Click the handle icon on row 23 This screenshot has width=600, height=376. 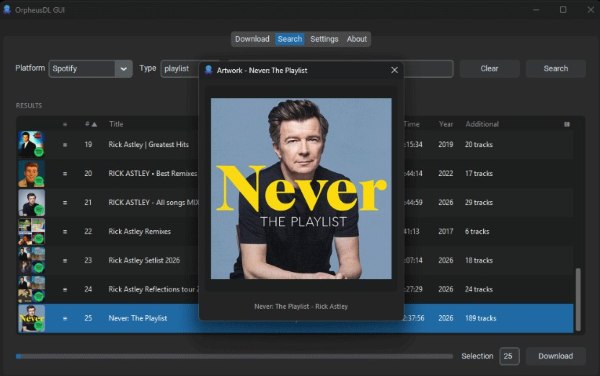click(65, 260)
